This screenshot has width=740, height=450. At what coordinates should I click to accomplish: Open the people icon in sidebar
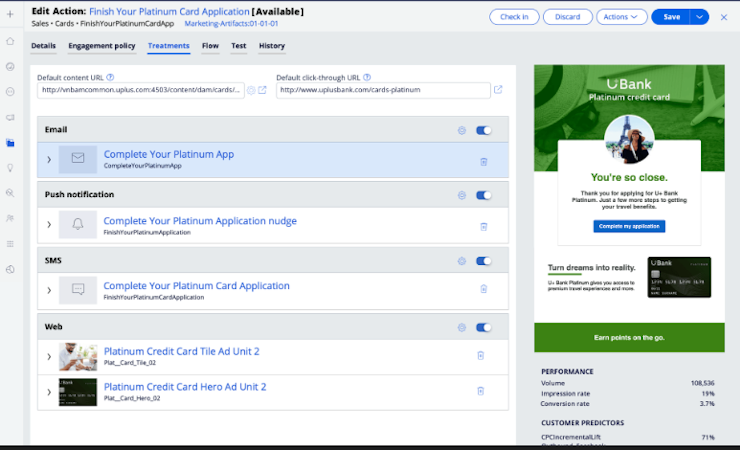click(10, 218)
